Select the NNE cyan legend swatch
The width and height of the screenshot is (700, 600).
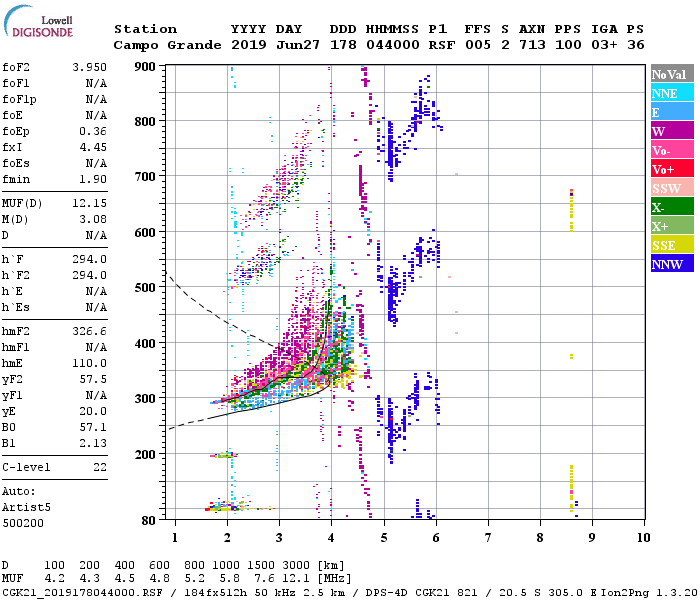(x=672, y=93)
